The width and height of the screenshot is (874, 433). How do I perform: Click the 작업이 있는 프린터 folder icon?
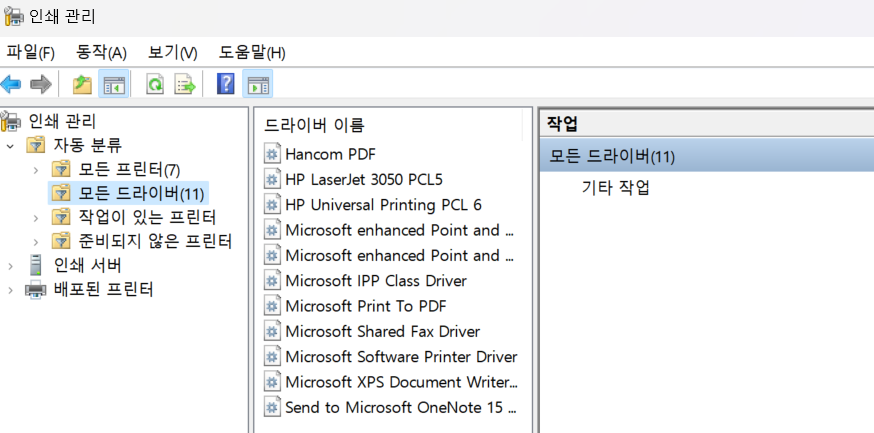pyautogui.click(x=61, y=217)
